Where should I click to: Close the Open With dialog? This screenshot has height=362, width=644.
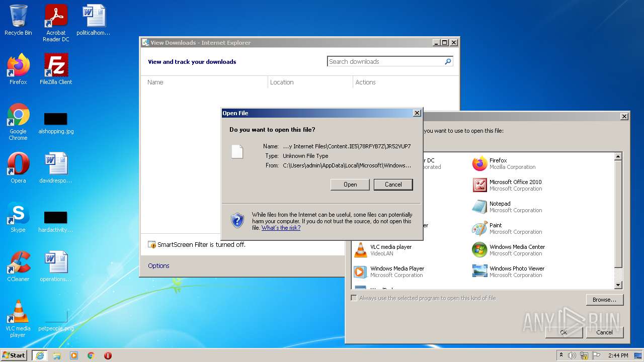[x=624, y=116]
